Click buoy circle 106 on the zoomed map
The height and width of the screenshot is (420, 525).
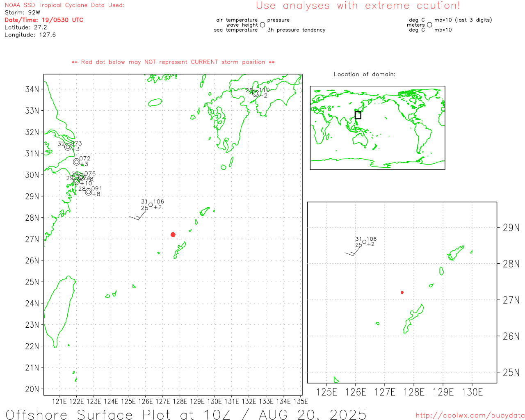[364, 242]
